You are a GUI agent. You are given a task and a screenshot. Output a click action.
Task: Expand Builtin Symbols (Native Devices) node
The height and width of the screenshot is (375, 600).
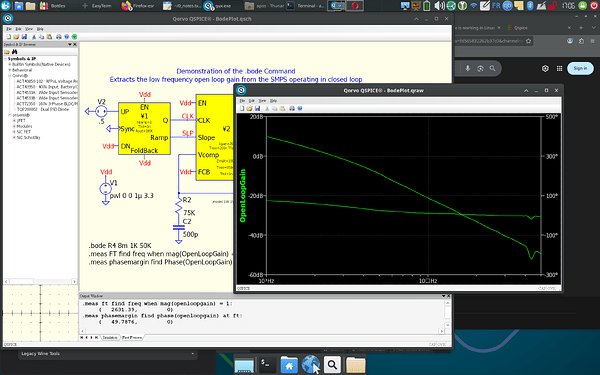pos(10,64)
